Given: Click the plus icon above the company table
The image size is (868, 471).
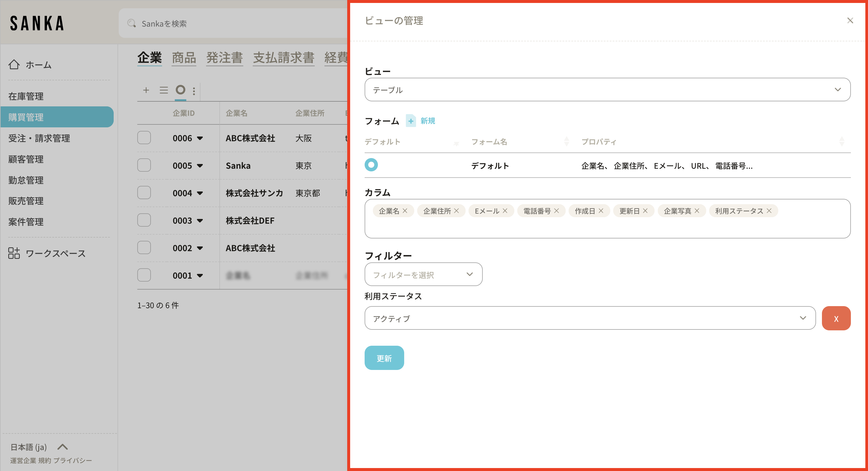Looking at the screenshot, I should 146,90.
